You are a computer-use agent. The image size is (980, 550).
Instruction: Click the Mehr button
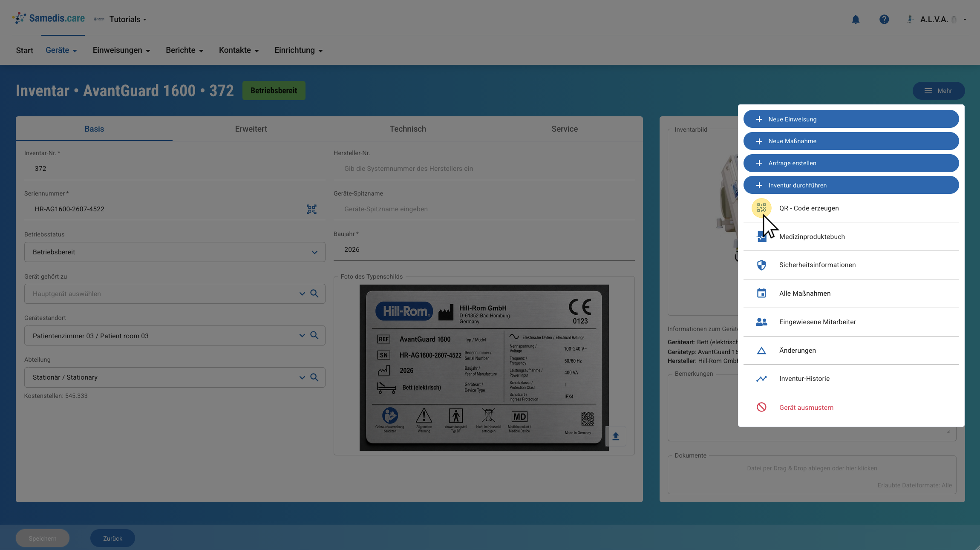click(939, 91)
